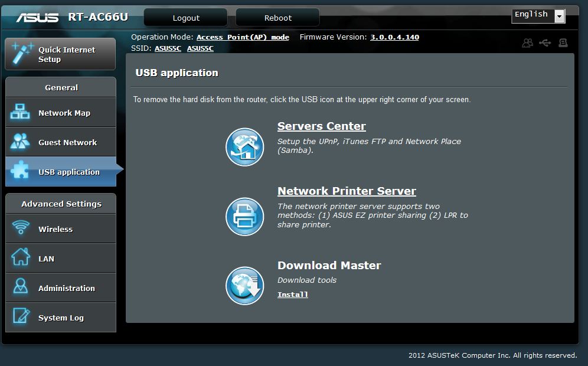Click the Network Printer Server printer icon
This screenshot has height=366, width=588.
(x=244, y=217)
